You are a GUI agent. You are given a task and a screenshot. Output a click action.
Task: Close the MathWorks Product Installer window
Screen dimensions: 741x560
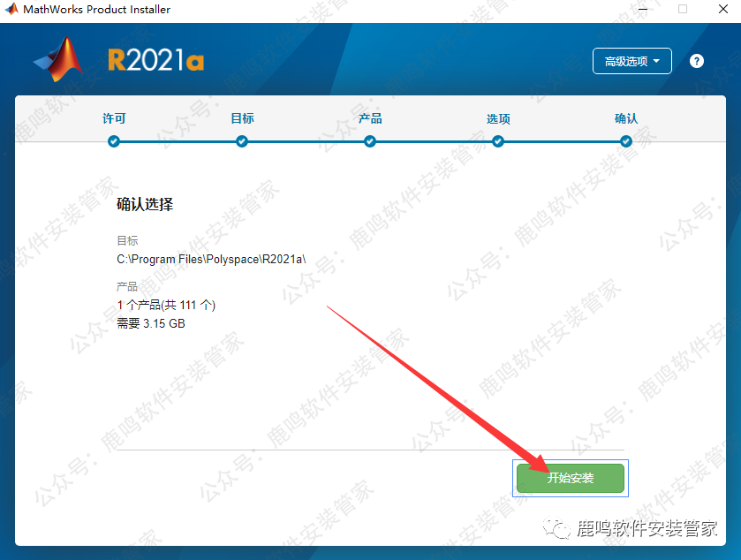pos(721,10)
